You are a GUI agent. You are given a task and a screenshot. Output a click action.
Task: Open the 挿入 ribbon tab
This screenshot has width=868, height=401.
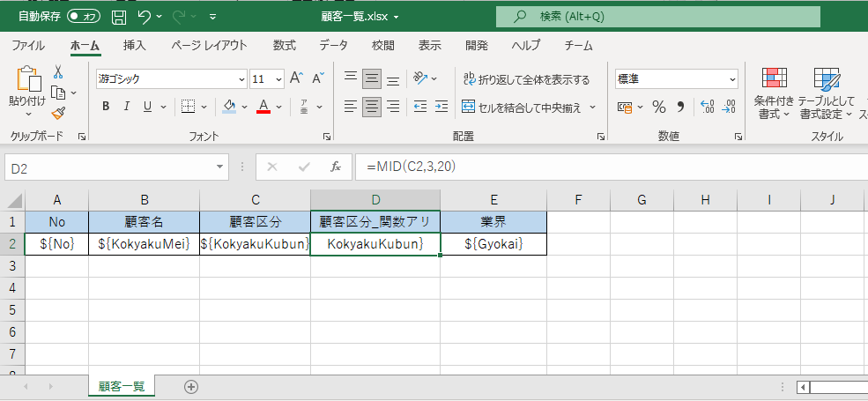[x=135, y=46]
